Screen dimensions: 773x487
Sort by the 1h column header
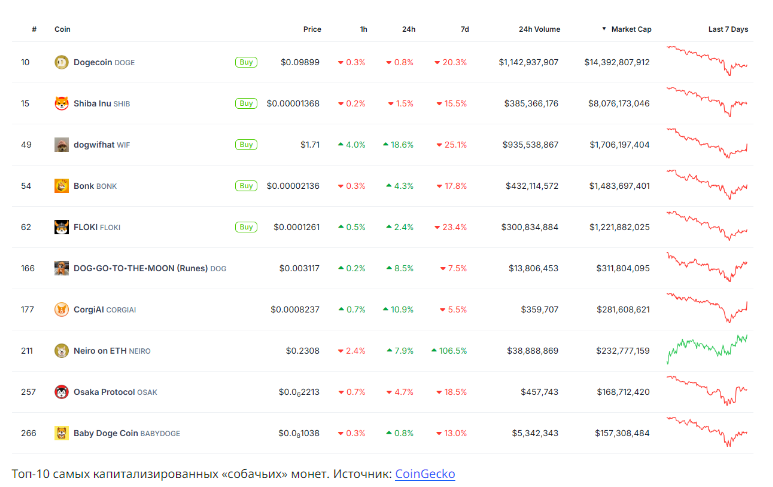tap(363, 29)
